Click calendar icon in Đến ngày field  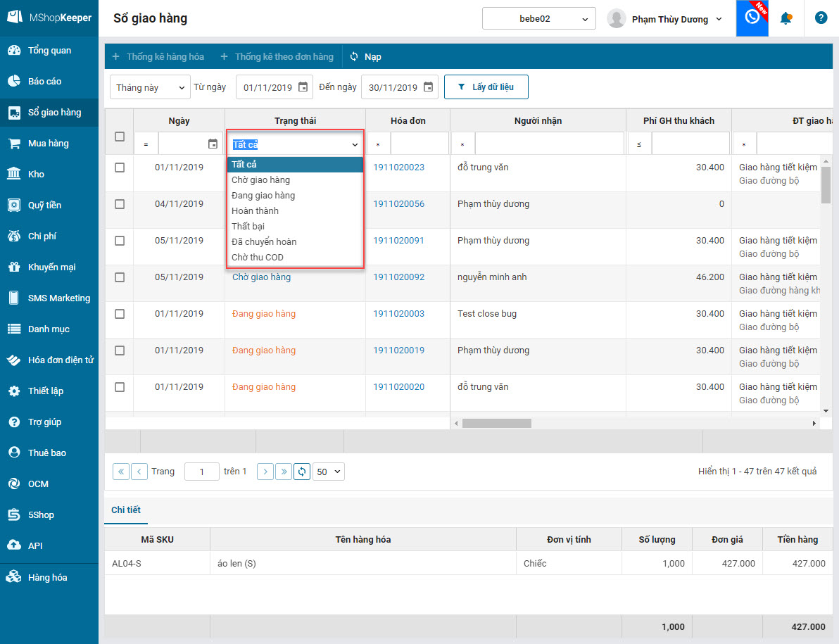[428, 87]
